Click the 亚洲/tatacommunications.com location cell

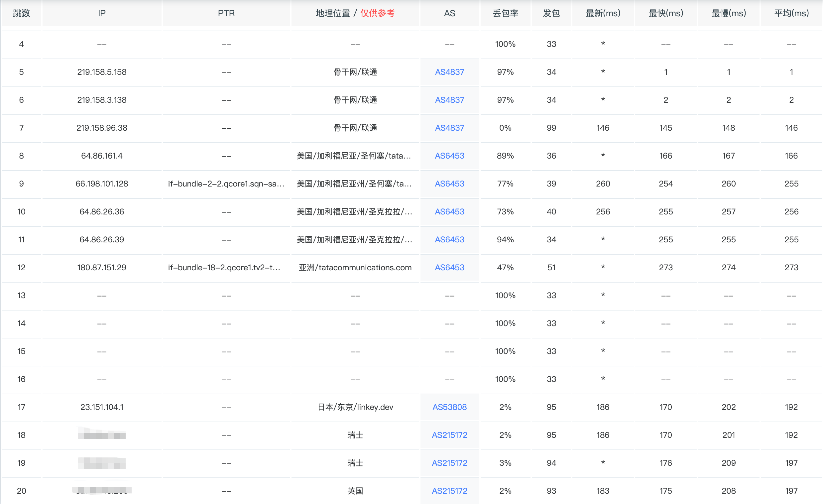[x=355, y=268]
